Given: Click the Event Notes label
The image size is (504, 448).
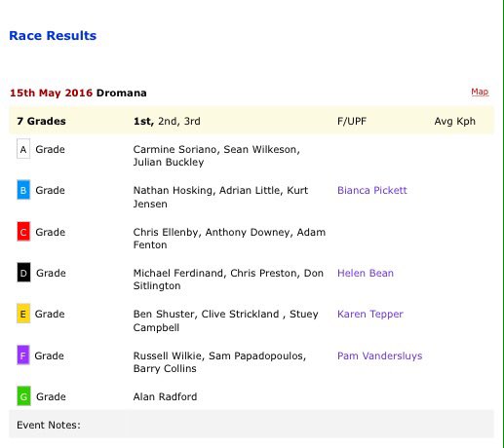Looking at the screenshot, I should click(x=49, y=425).
